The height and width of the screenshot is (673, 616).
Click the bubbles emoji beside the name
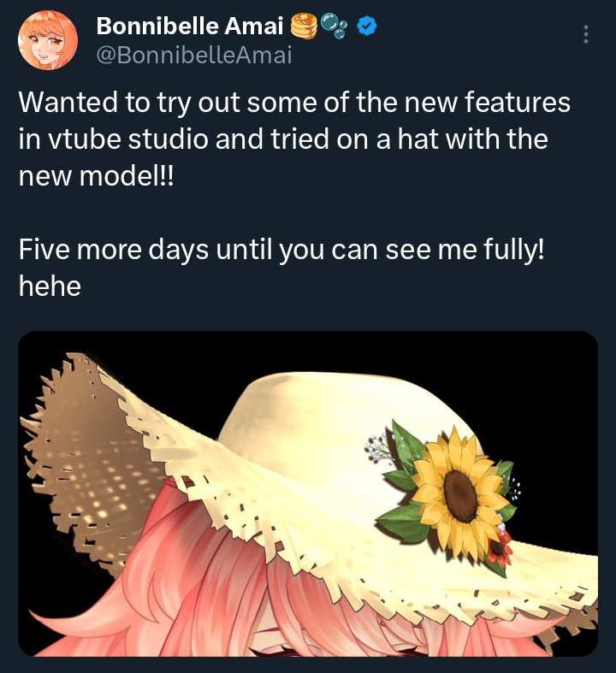click(x=334, y=26)
